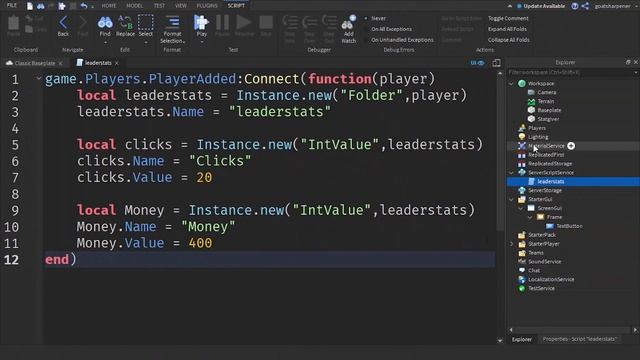The height and width of the screenshot is (360, 640).
Task: Switch to the TEST ribbon tab
Action: (159, 6)
